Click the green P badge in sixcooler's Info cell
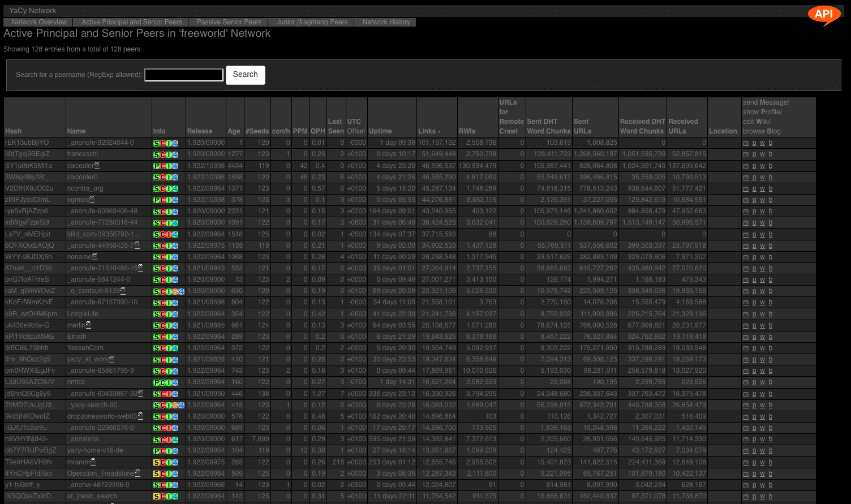This screenshot has width=851, height=504. (x=156, y=166)
